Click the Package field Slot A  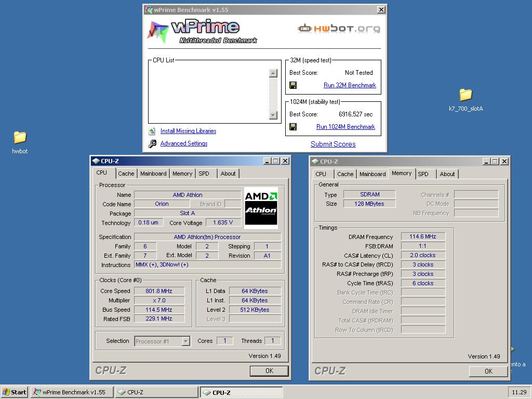(x=188, y=213)
